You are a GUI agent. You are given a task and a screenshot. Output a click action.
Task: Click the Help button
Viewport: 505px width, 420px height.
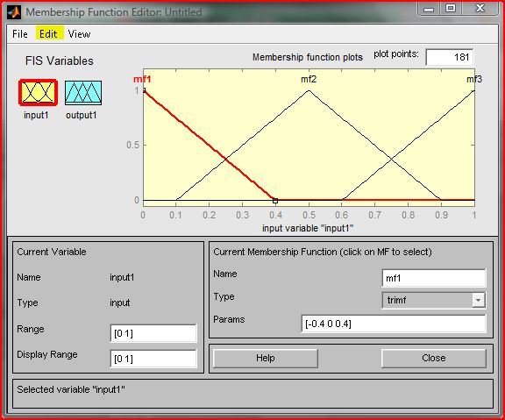coord(266,358)
